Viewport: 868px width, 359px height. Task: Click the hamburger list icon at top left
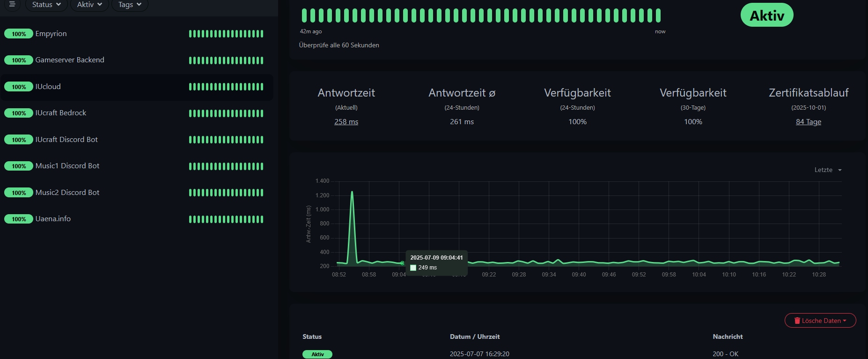pos(12,4)
